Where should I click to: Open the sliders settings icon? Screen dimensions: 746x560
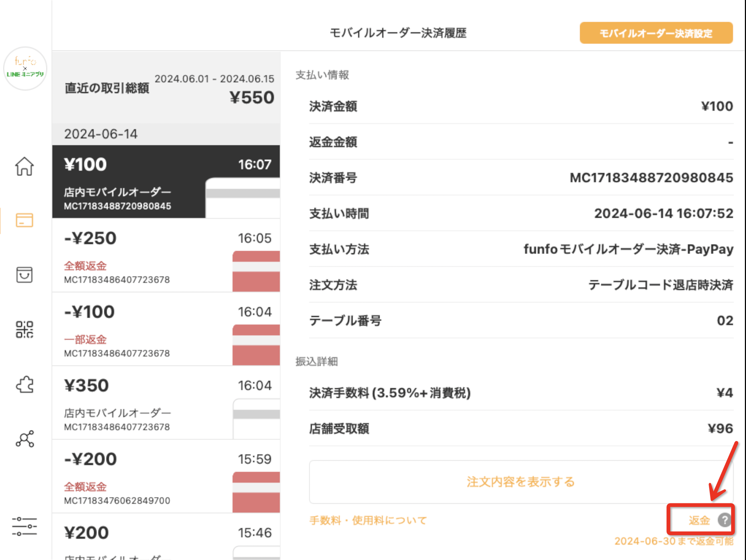click(x=24, y=526)
